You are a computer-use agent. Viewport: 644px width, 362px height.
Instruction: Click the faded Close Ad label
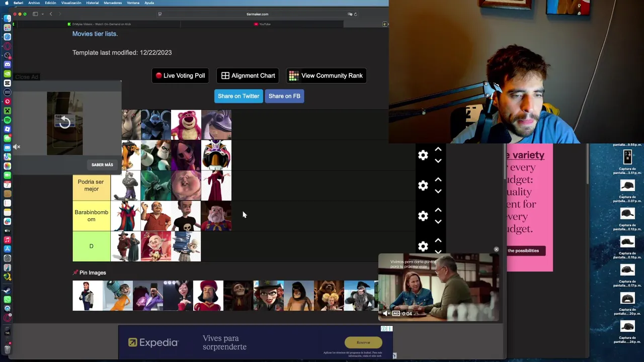pyautogui.click(x=27, y=77)
